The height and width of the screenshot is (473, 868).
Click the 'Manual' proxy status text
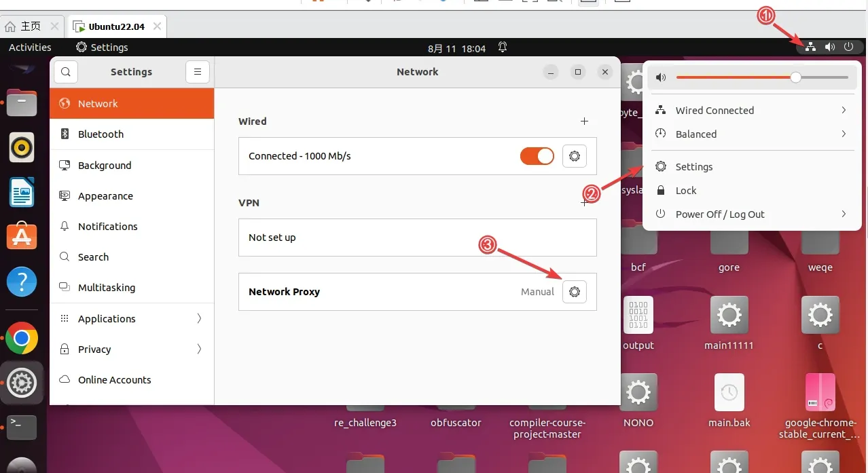coord(538,292)
